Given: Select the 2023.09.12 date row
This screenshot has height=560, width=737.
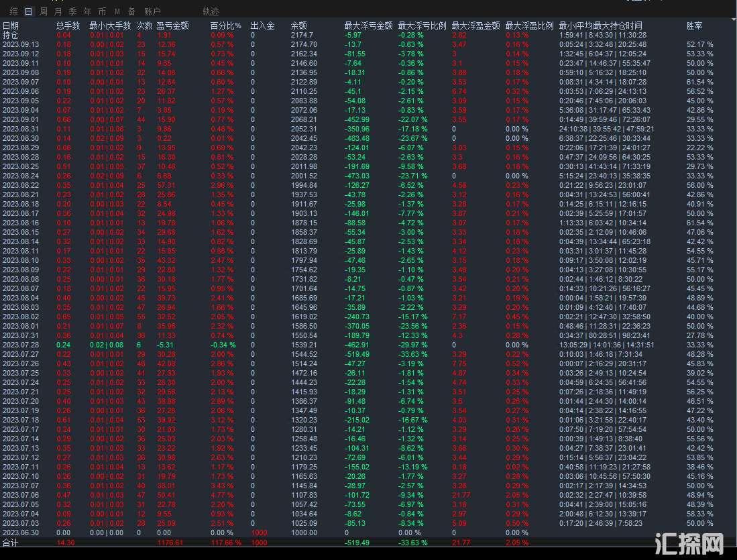Looking at the screenshot, I should point(369,54).
